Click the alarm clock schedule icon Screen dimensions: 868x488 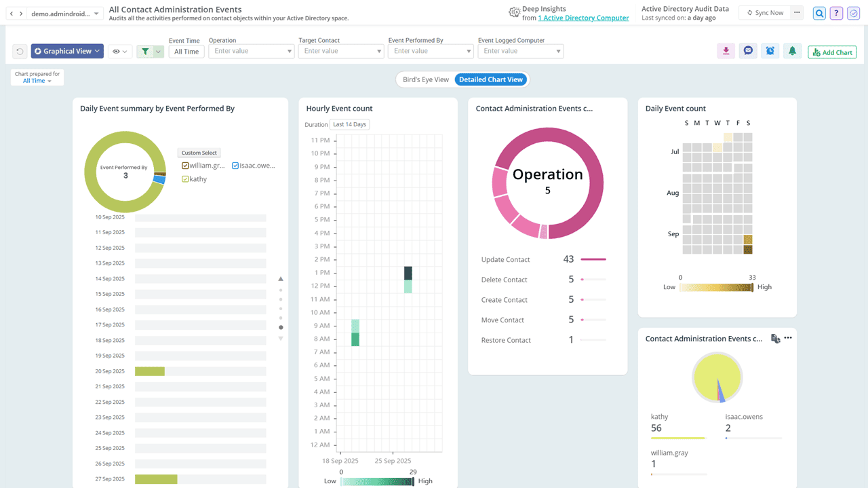point(770,51)
